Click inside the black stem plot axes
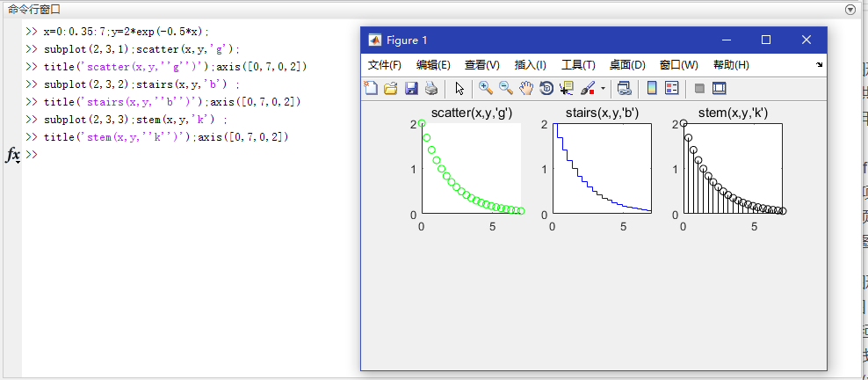This screenshot has width=868, height=380. [733, 168]
